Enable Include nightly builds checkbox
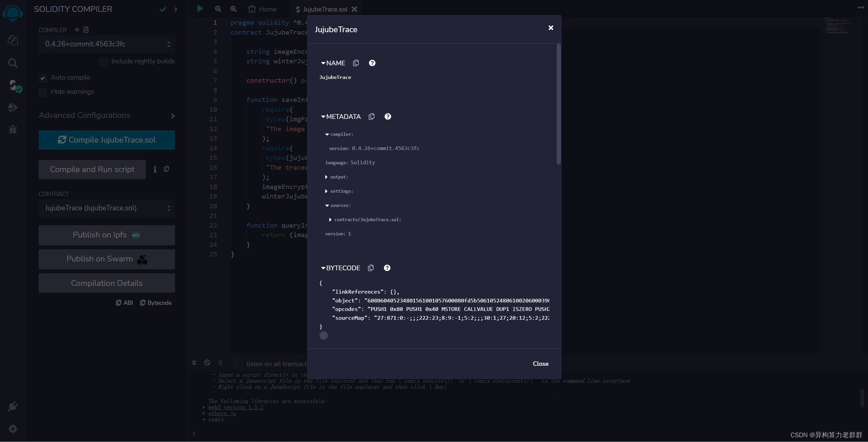Image resolution: width=868 pixels, height=442 pixels. 103,62
